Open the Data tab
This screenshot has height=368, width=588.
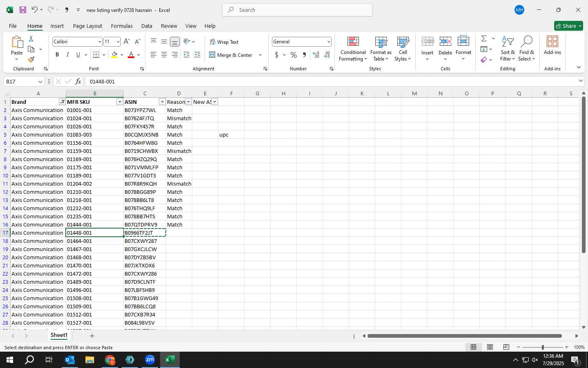click(147, 26)
